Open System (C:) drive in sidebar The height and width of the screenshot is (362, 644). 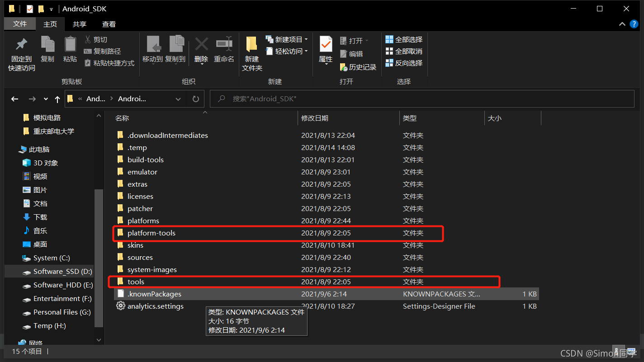(51, 258)
